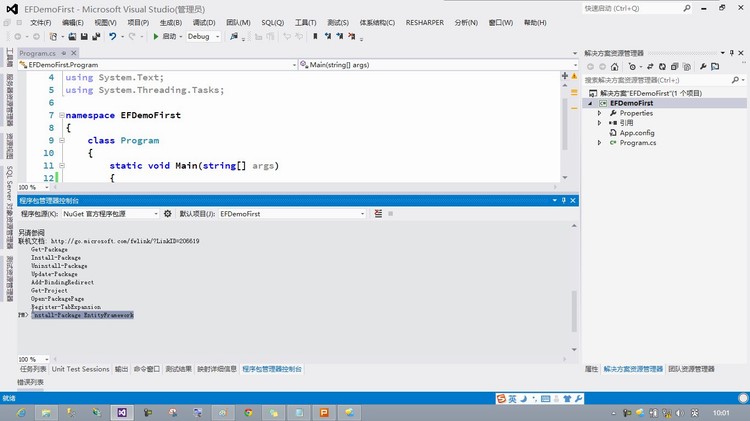The image size is (750, 421).
Task: Click the Open File toolbar icon
Action: (x=72, y=36)
